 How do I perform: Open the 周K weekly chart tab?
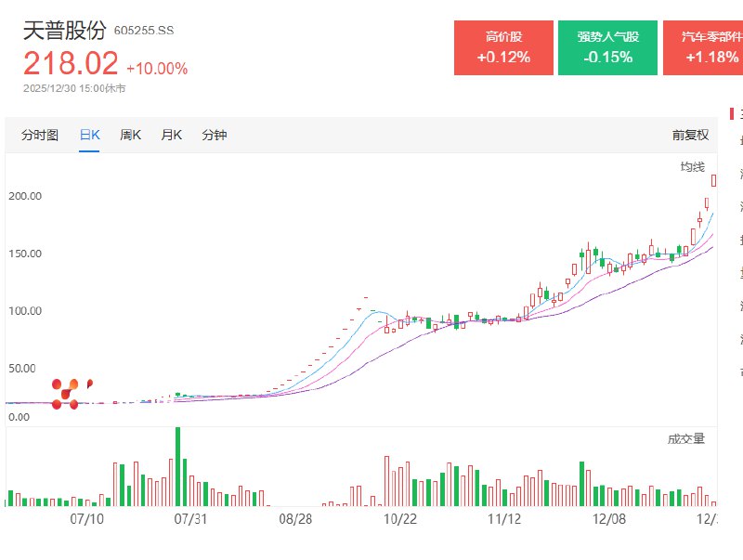(x=130, y=135)
